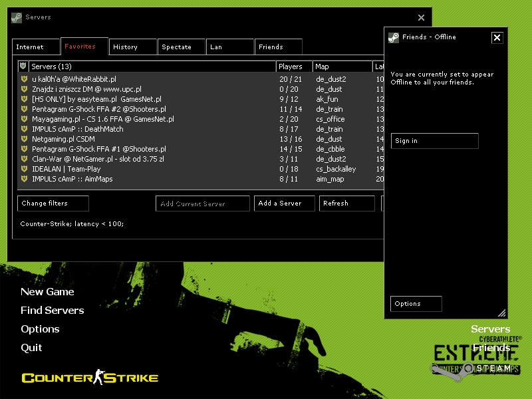Start a New Game from main menu

pyautogui.click(x=47, y=292)
